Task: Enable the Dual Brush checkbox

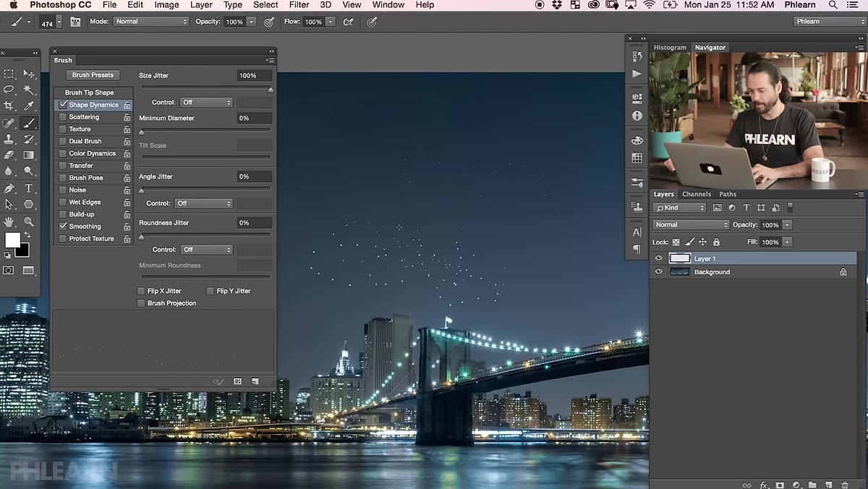Action: [x=63, y=142]
